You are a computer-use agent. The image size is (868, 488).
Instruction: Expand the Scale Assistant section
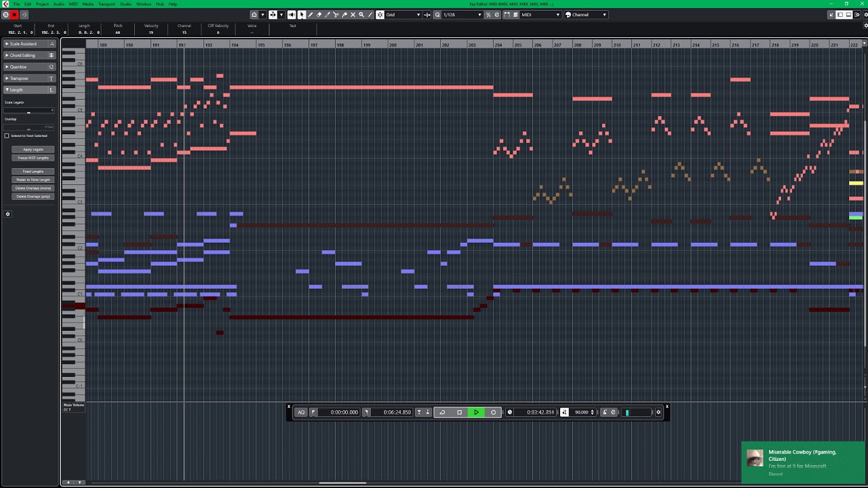pos(29,44)
